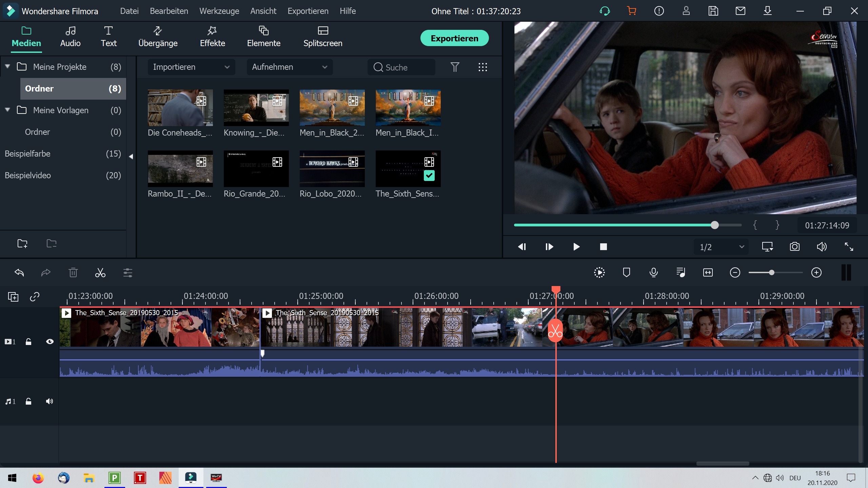Click the Suche search field

401,67
